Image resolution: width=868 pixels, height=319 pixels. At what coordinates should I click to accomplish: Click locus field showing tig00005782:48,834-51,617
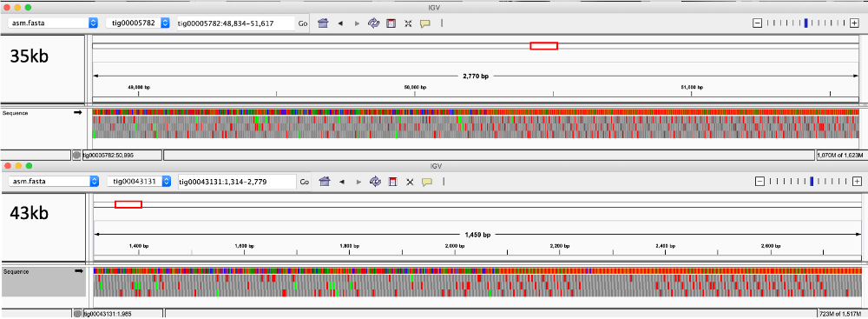click(235, 23)
